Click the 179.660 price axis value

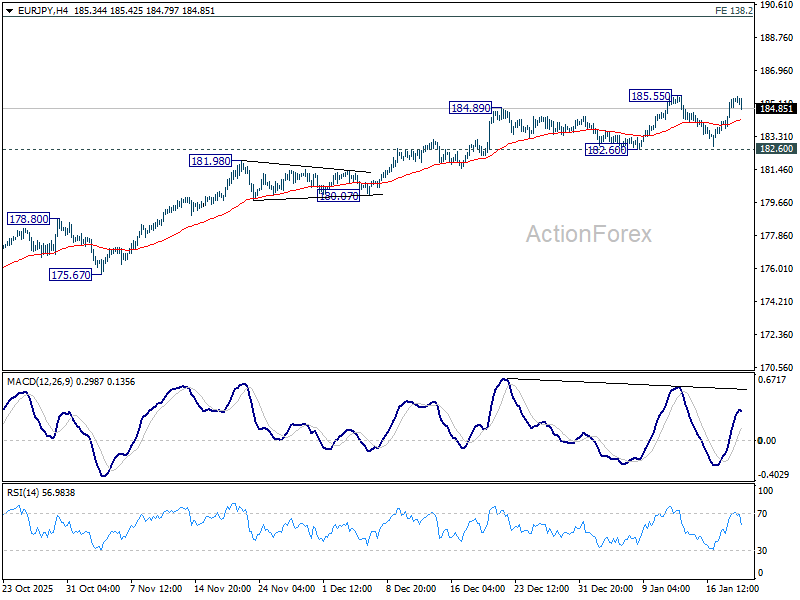pyautogui.click(x=777, y=203)
